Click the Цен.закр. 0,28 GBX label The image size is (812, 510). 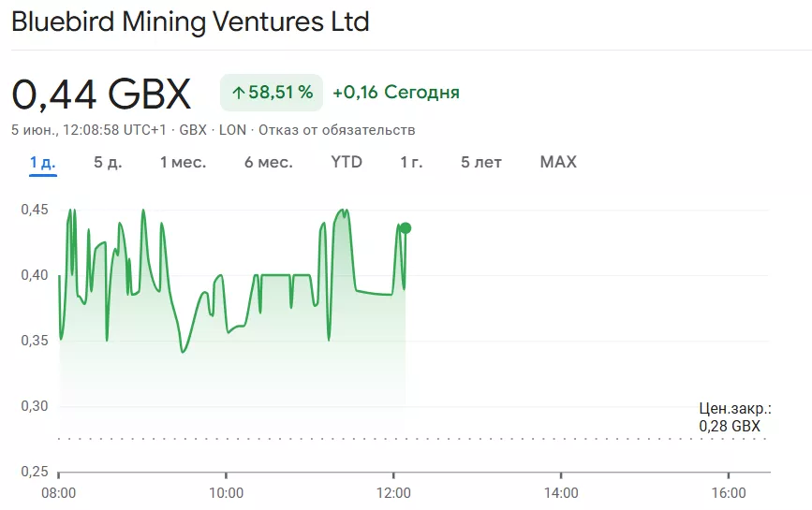(x=735, y=417)
